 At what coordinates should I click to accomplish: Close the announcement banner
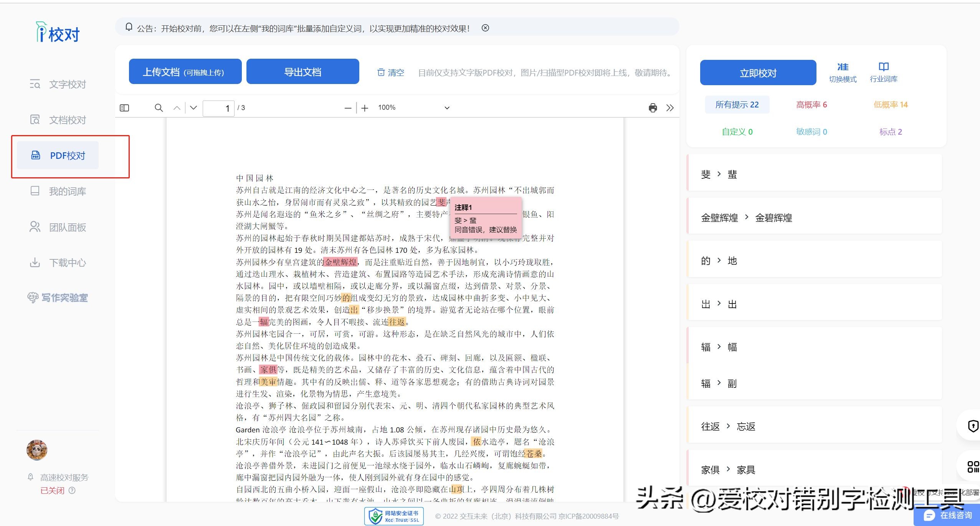pos(485,28)
